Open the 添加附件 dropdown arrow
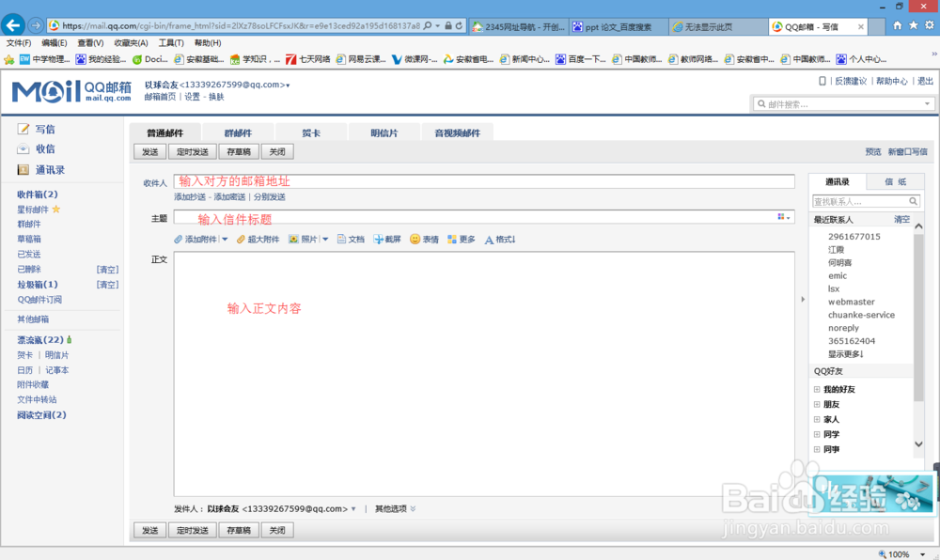Image resolution: width=940 pixels, height=560 pixels. pyautogui.click(x=225, y=239)
